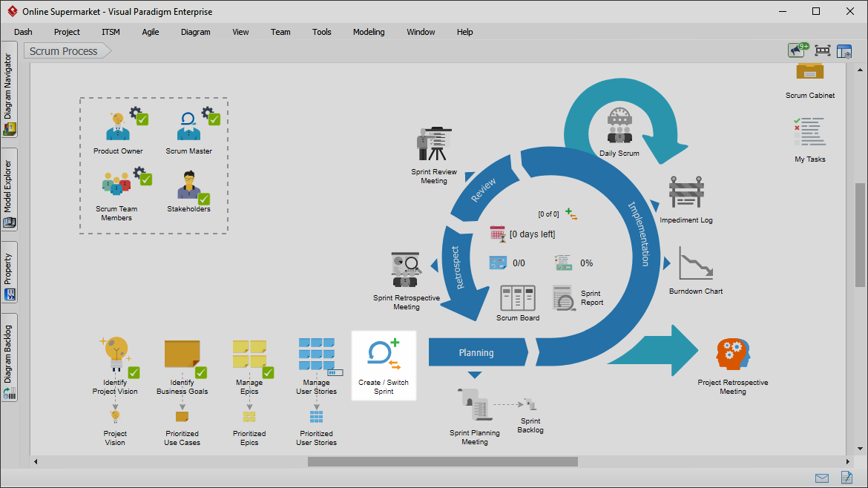Expand the Property side tab
Screen dimensions: 868x488
pos(9,272)
